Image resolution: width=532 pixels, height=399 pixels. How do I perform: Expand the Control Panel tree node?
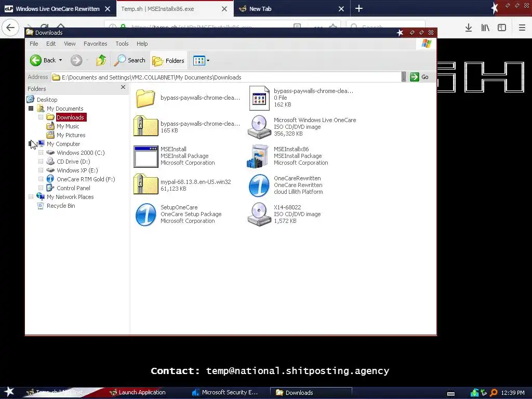click(x=41, y=188)
